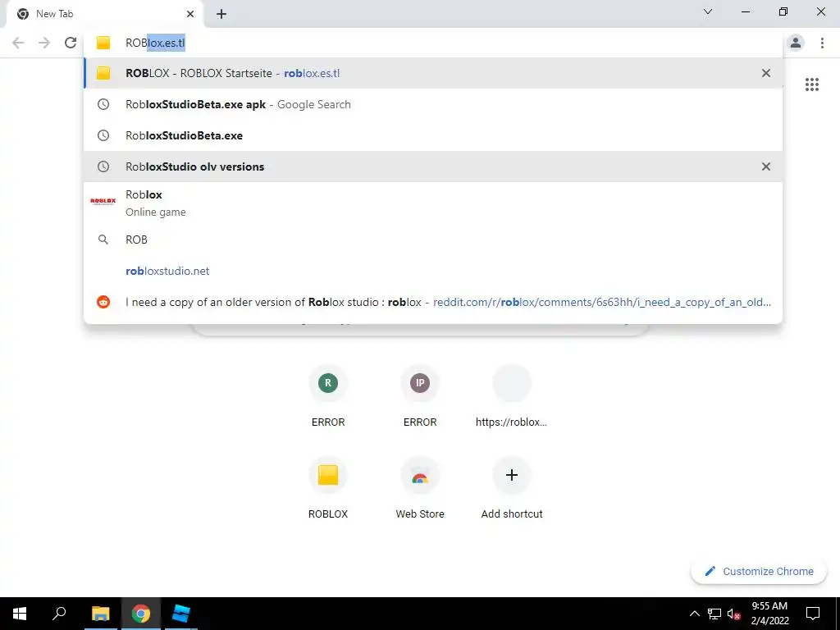
Task: Search for plain ROB suggestion
Action: pyautogui.click(x=433, y=240)
